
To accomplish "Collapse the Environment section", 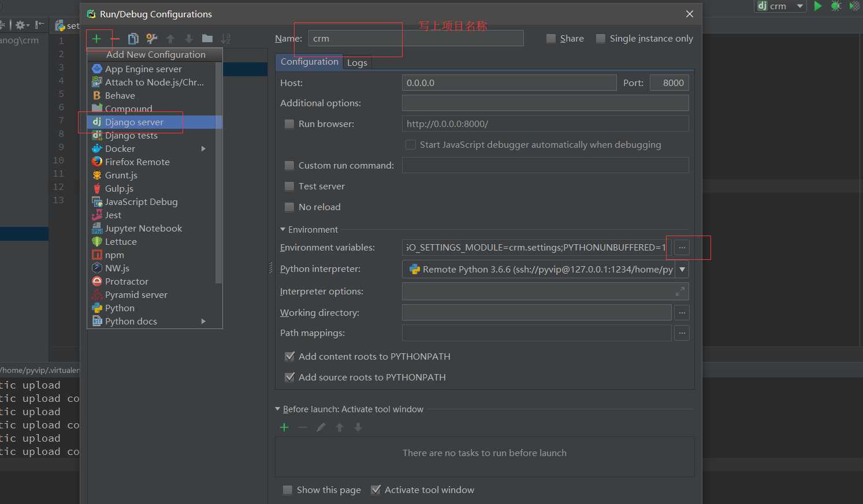I will [x=283, y=230].
